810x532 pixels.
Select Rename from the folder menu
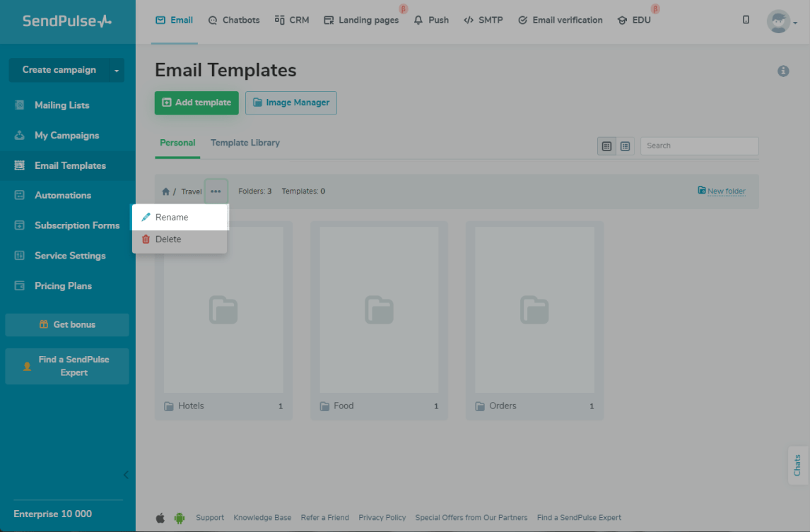coord(180,218)
